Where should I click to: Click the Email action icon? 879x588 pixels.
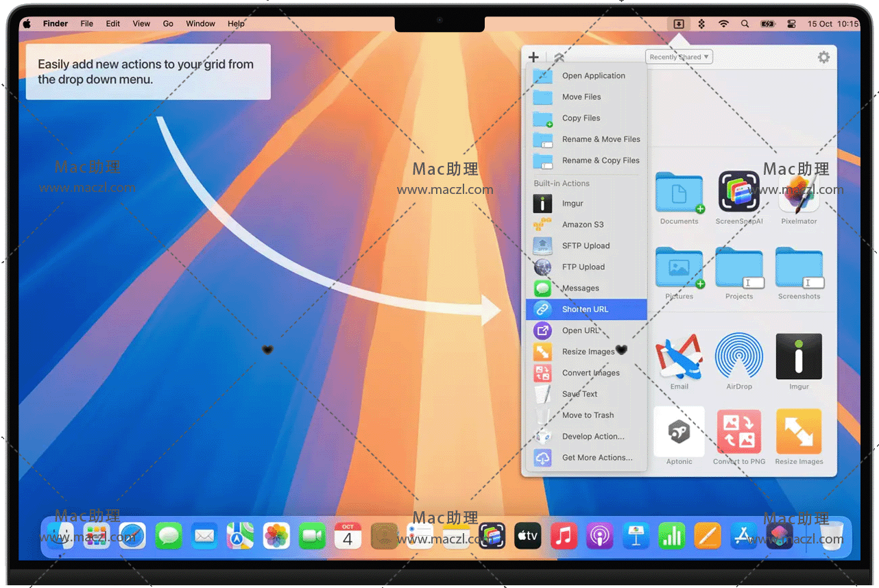click(x=679, y=357)
